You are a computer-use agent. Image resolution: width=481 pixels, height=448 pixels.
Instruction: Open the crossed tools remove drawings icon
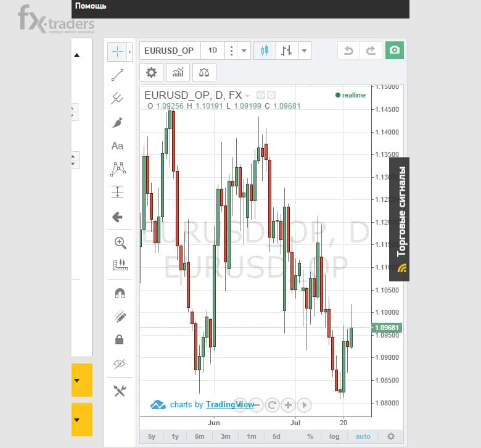coord(120,391)
